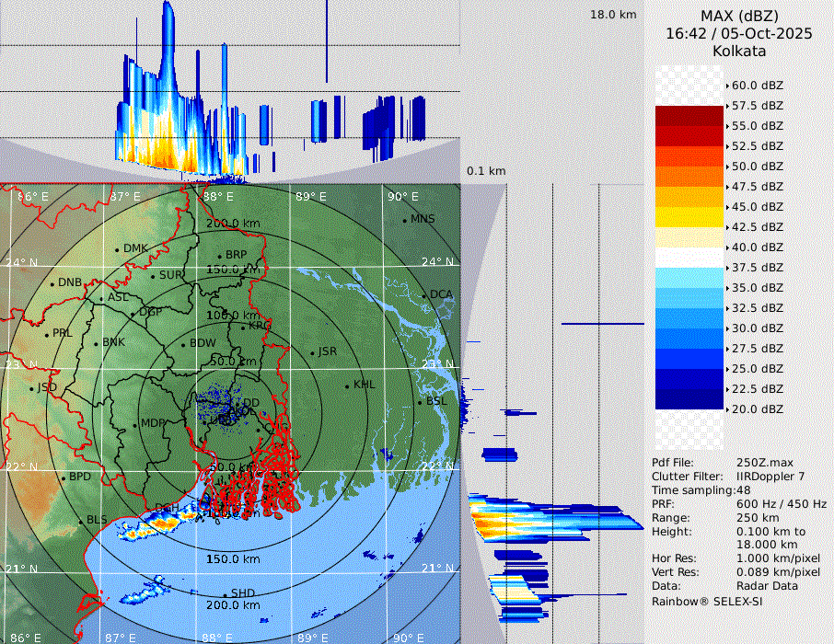The width and height of the screenshot is (834, 644).
Task: Click the 18.0 km height label
Action: (x=612, y=15)
